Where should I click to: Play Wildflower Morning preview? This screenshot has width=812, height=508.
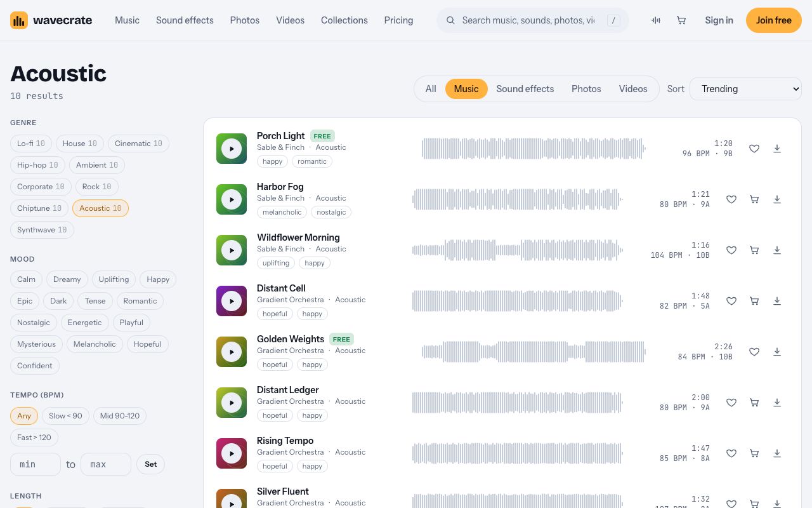[x=232, y=250]
